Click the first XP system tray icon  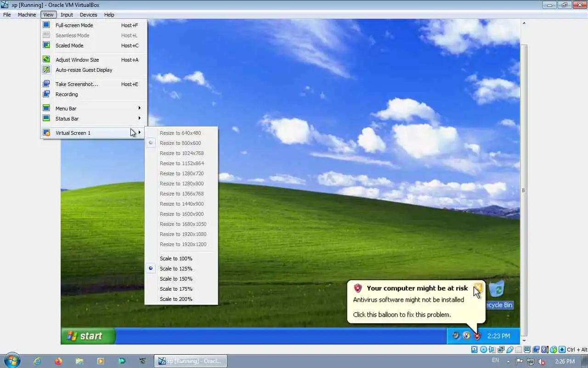(456, 336)
